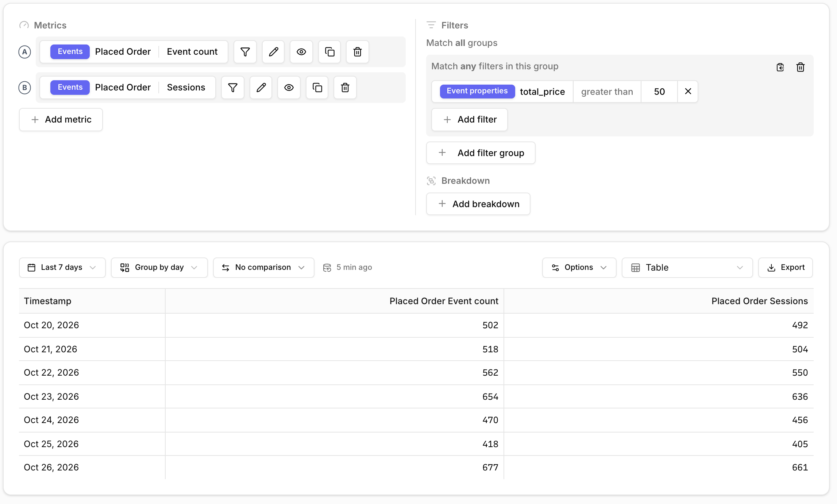837x504 pixels.
Task: Click sessions value 405
Action: [x=800, y=444]
